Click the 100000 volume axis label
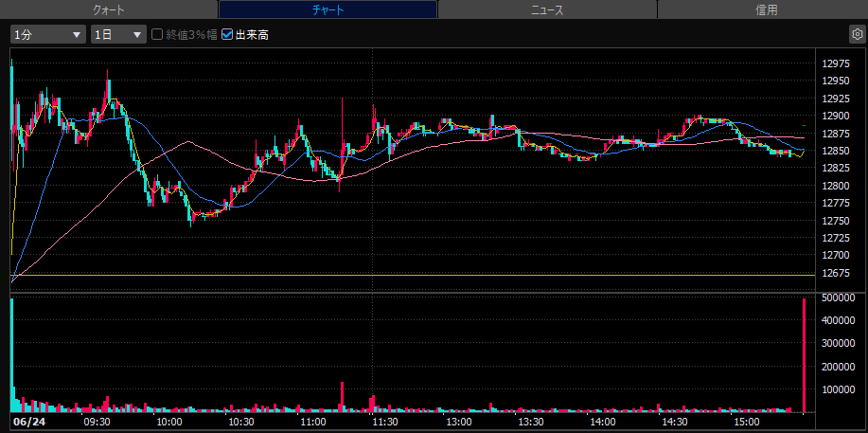Viewport: 868px width, 433px height. point(838,389)
